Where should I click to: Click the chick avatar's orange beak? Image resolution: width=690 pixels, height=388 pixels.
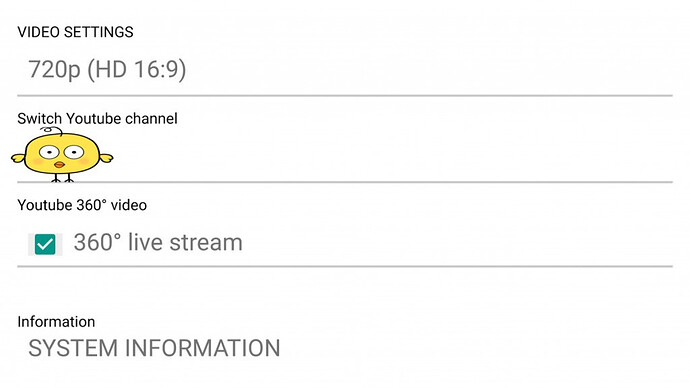click(59, 165)
